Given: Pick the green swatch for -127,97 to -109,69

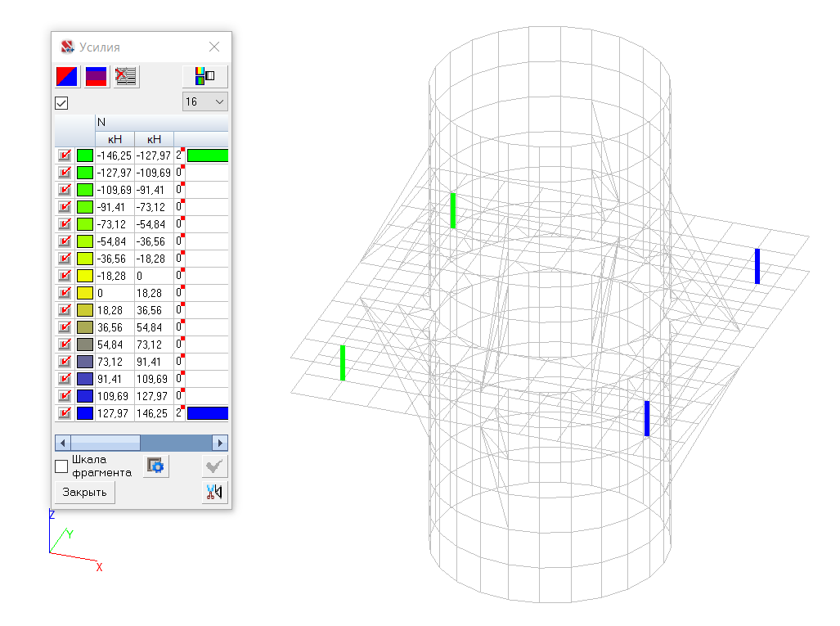Looking at the screenshot, I should point(85,173).
